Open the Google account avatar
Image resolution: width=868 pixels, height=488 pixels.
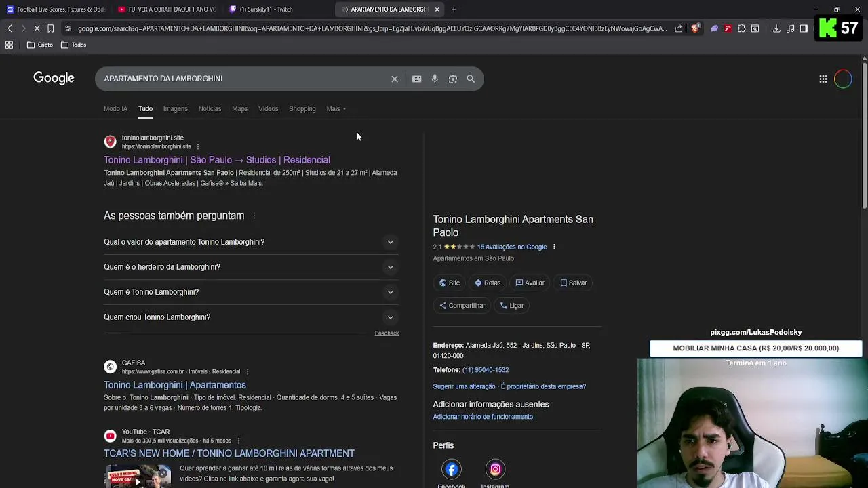843,79
